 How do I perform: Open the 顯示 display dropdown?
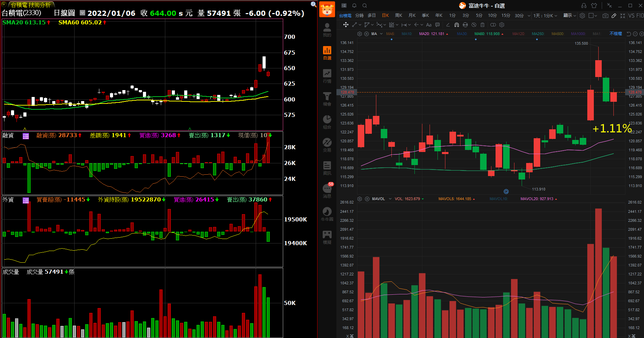[x=569, y=15]
